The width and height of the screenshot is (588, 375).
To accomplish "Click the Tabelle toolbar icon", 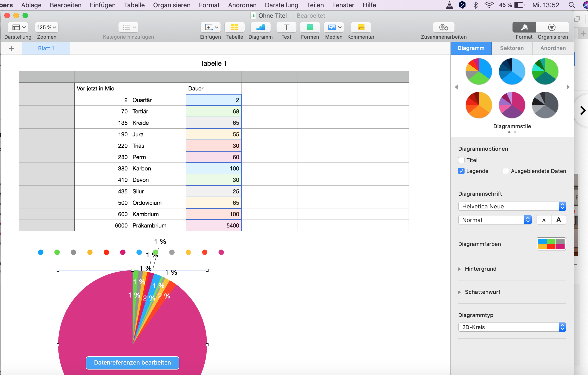I will click(x=234, y=27).
